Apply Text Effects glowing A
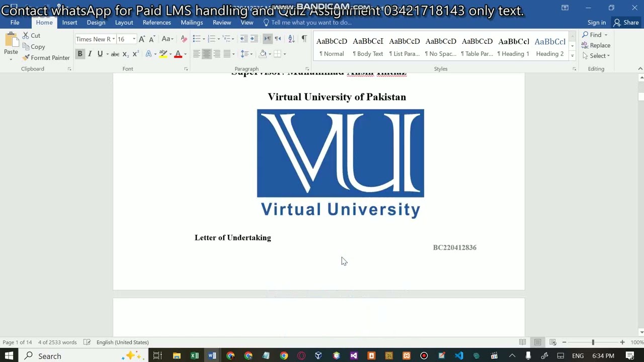This screenshot has height=362, width=644. pos(148,54)
